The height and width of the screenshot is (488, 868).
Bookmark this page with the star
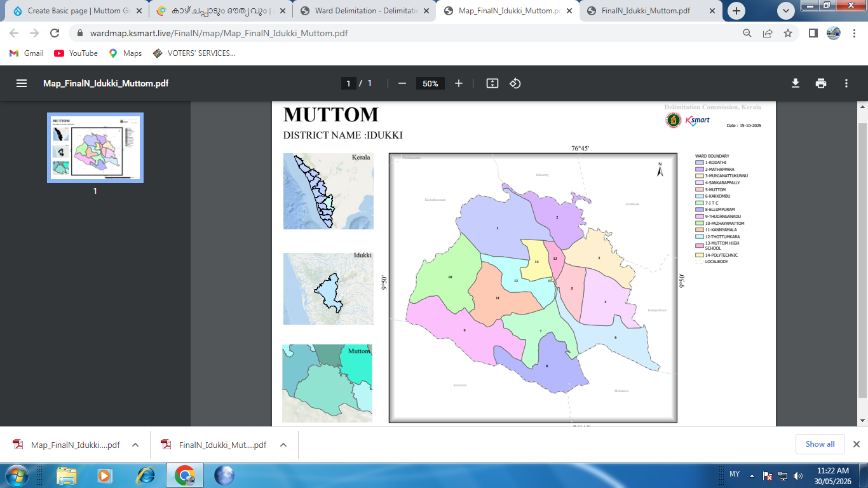tap(788, 33)
